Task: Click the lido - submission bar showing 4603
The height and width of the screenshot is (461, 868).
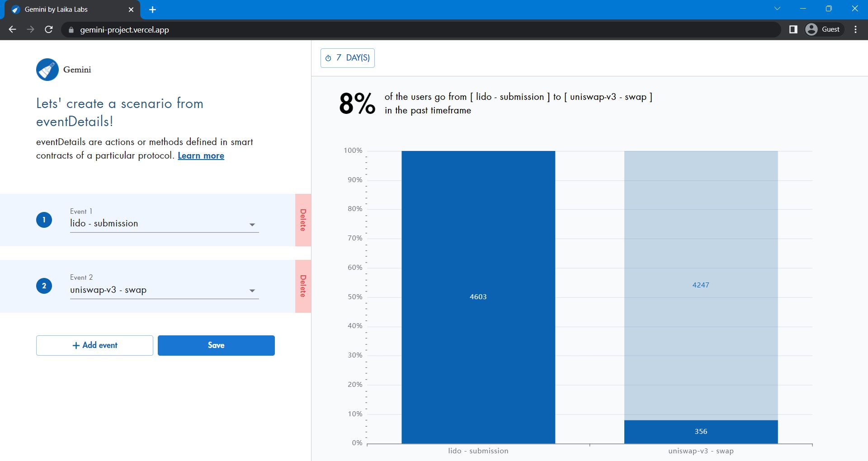Action: (x=478, y=297)
